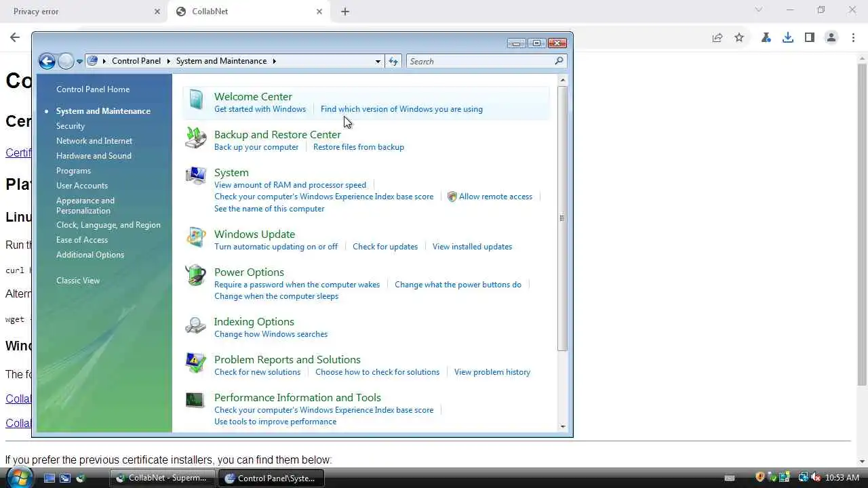Click View installed updates link
Image resolution: width=868 pixels, height=488 pixels.
pyautogui.click(x=472, y=247)
